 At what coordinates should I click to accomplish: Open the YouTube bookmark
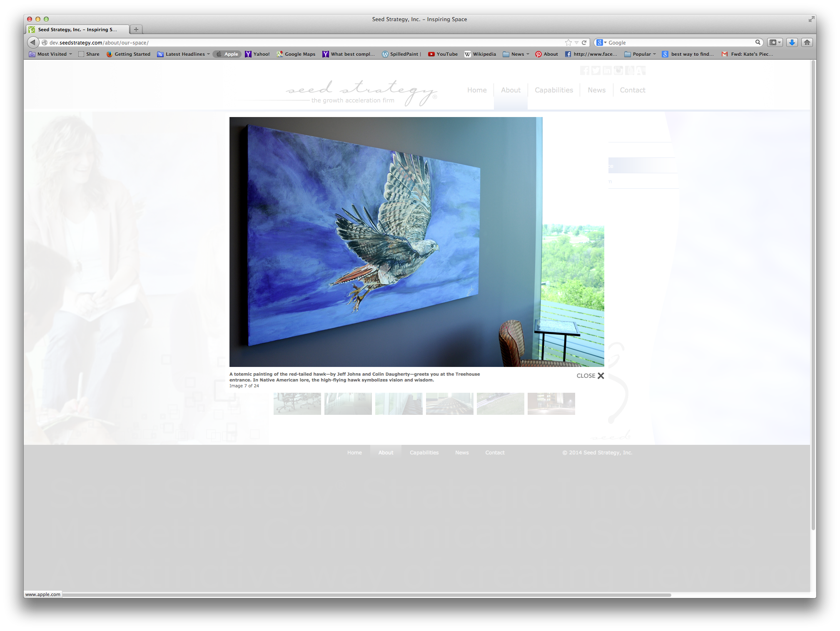443,54
